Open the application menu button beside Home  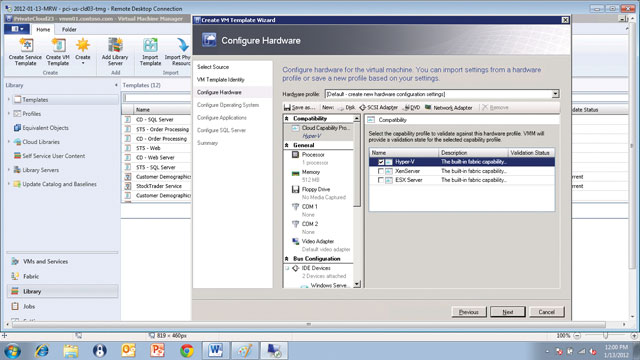tap(17, 29)
